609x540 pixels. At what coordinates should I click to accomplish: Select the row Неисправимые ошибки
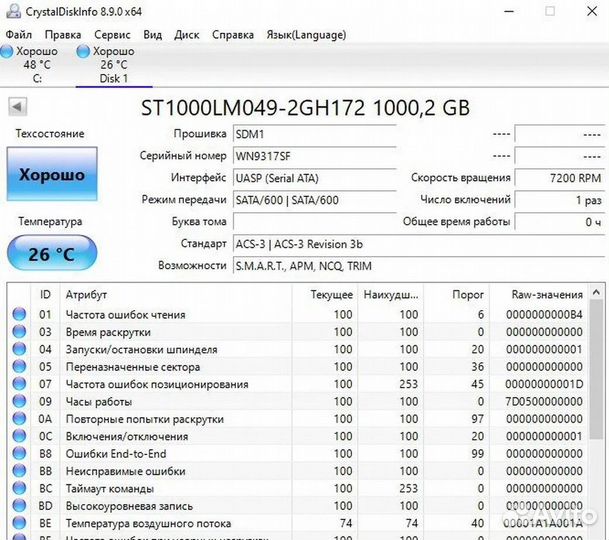click(298, 470)
